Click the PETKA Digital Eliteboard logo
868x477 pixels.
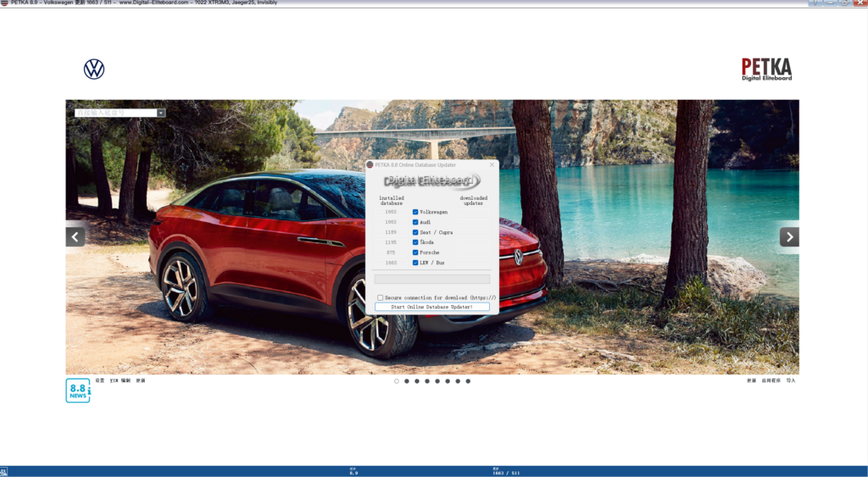(766, 69)
